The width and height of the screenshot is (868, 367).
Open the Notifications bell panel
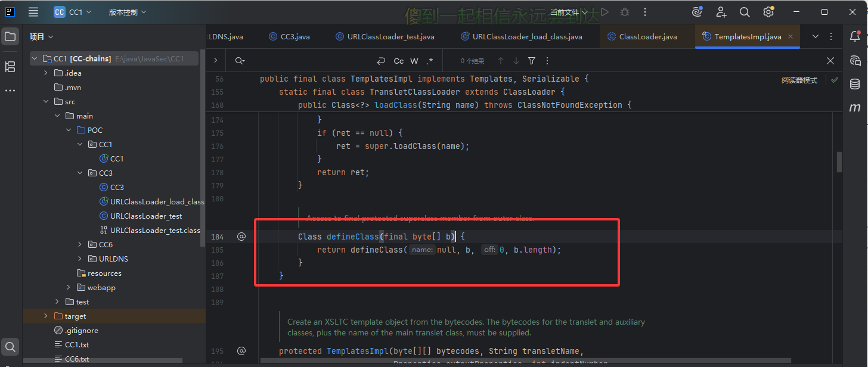[x=855, y=37]
